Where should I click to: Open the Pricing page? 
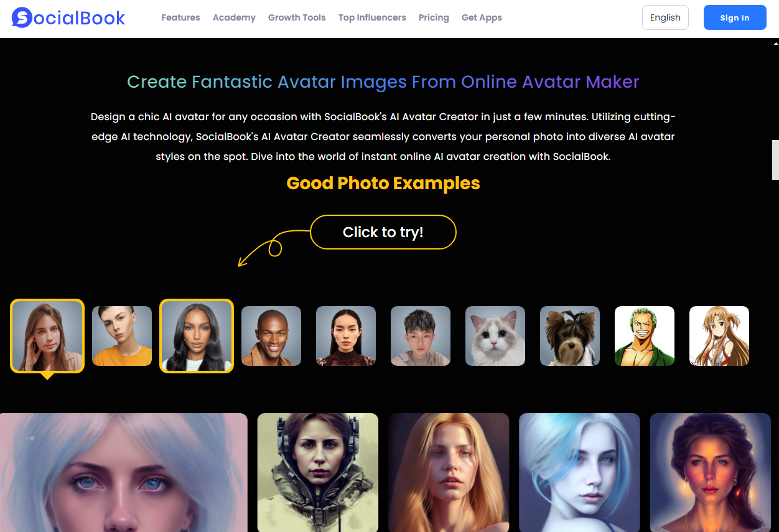[434, 17]
